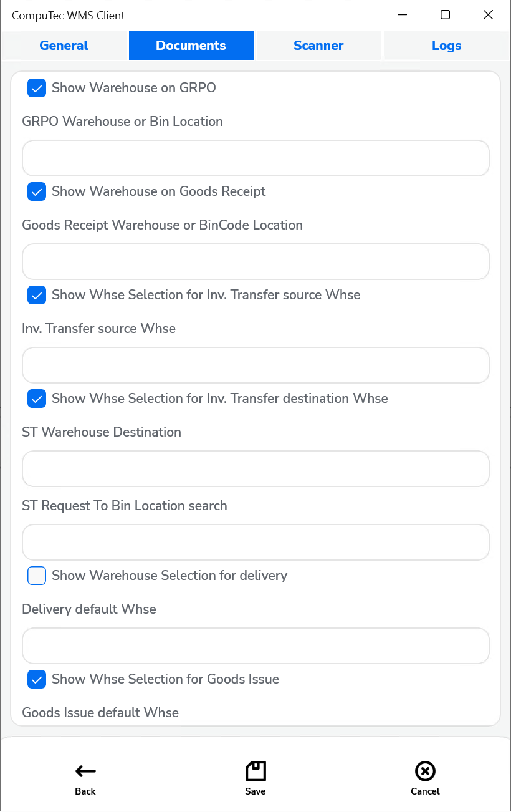This screenshot has width=511, height=812.
Task: Click the Save floppy disk icon
Action: pyautogui.click(x=255, y=771)
